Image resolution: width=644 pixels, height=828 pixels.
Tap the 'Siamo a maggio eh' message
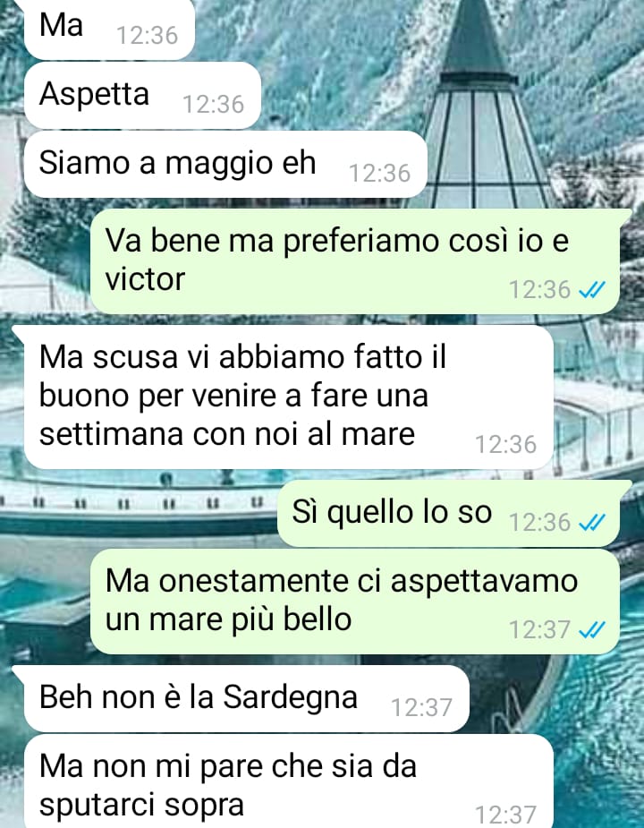[225, 164]
